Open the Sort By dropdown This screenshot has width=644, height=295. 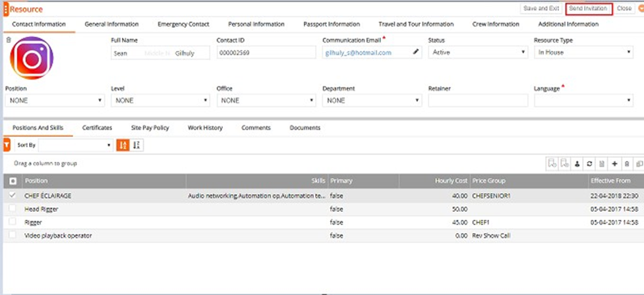tap(76, 145)
